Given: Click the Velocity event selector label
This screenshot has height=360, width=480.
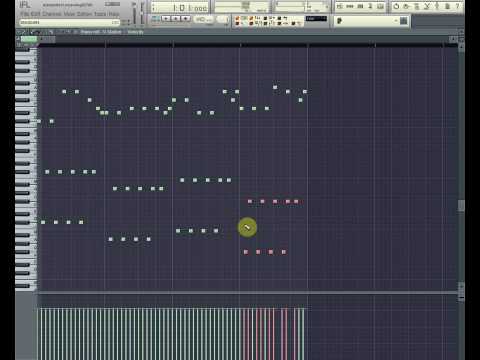Looking at the screenshot, I should click(x=135, y=32).
